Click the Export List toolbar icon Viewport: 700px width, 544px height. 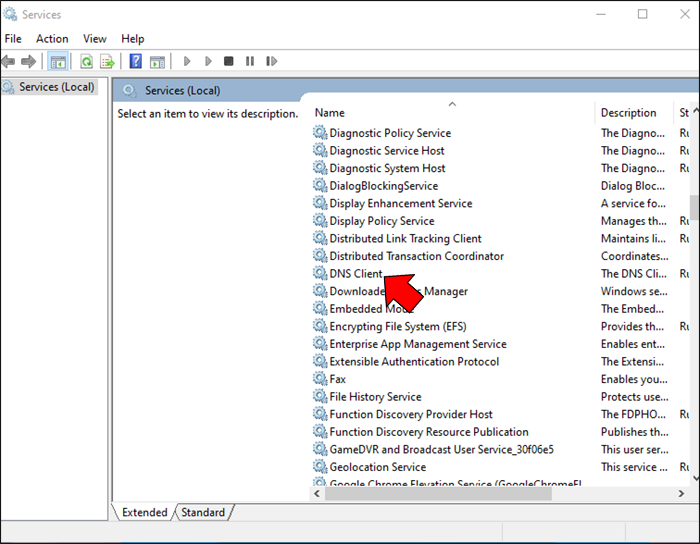(x=107, y=61)
